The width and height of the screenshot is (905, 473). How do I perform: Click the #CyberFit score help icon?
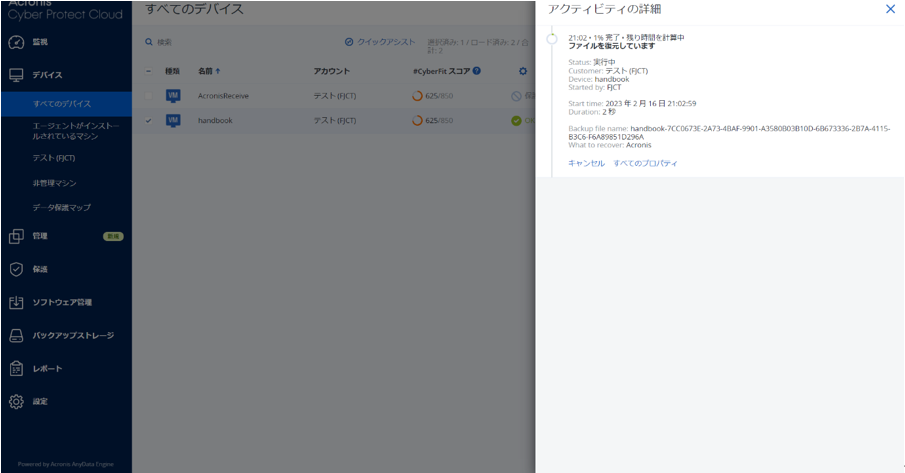tap(477, 71)
